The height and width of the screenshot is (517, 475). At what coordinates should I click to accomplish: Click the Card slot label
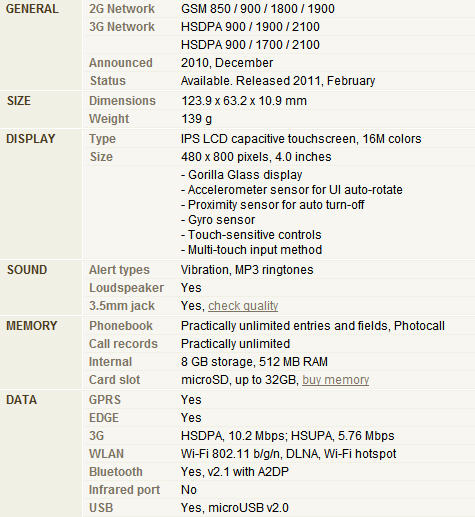point(114,380)
